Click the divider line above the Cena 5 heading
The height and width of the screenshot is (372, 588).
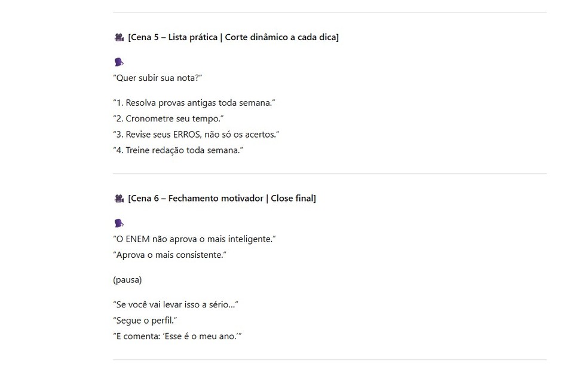pyautogui.click(x=329, y=13)
